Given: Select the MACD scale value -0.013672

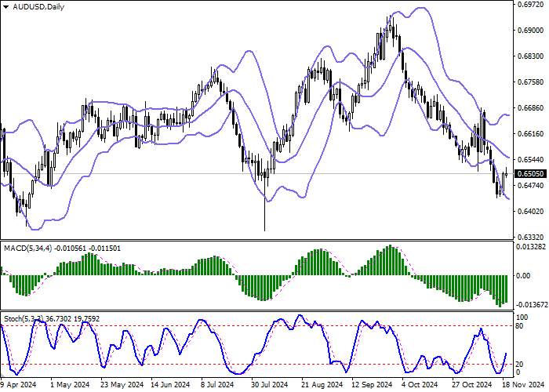Looking at the screenshot, I should 532,305.
